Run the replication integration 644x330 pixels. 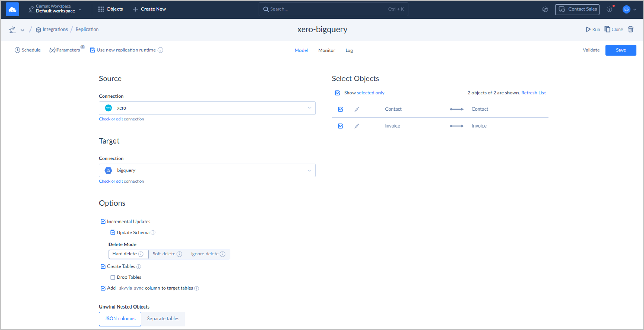pos(593,29)
